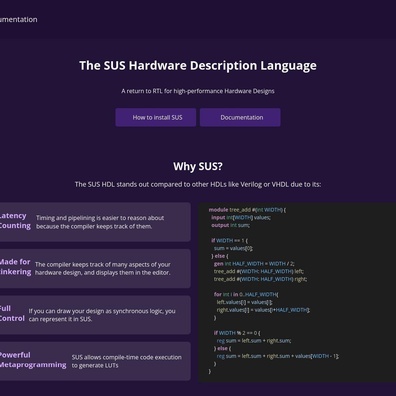Viewport: 396px width, 396px height.
Task: Open the Documentation button below the subtitle
Action: coord(240,117)
